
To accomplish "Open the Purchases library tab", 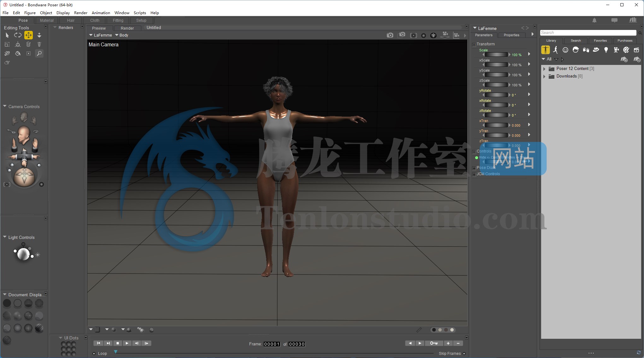I will [x=625, y=41].
